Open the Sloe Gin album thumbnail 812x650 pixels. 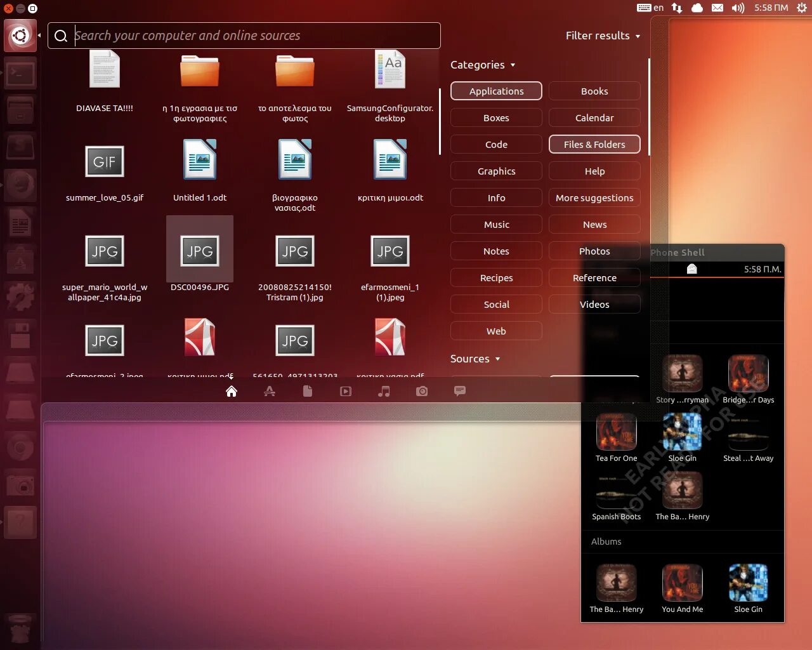pyautogui.click(x=748, y=582)
